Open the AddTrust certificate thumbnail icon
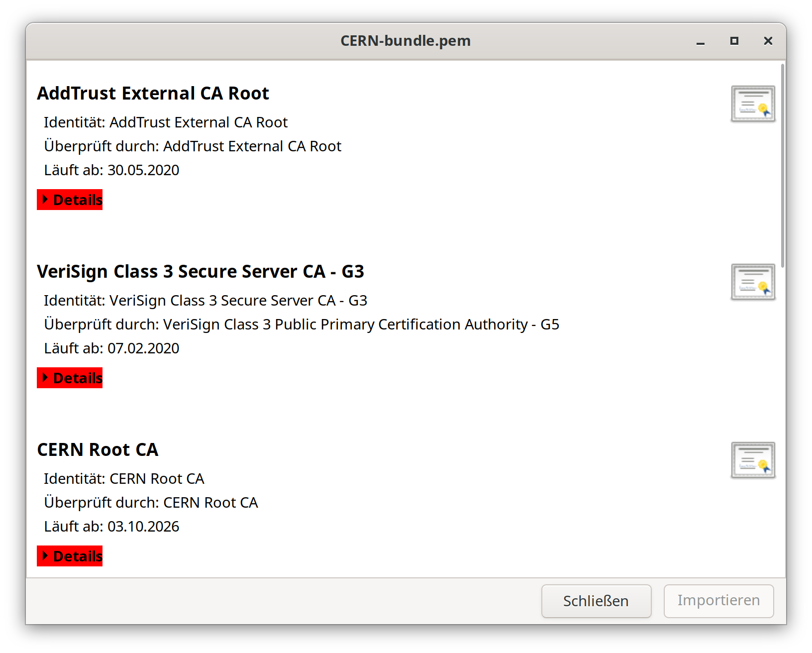Screen dimensions: 812x653 coord(753,104)
